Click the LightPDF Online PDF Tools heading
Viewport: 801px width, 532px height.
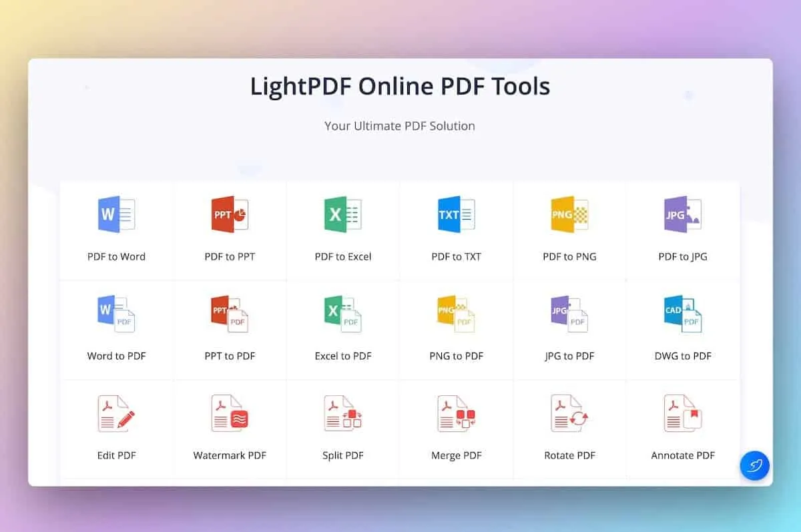pos(400,86)
